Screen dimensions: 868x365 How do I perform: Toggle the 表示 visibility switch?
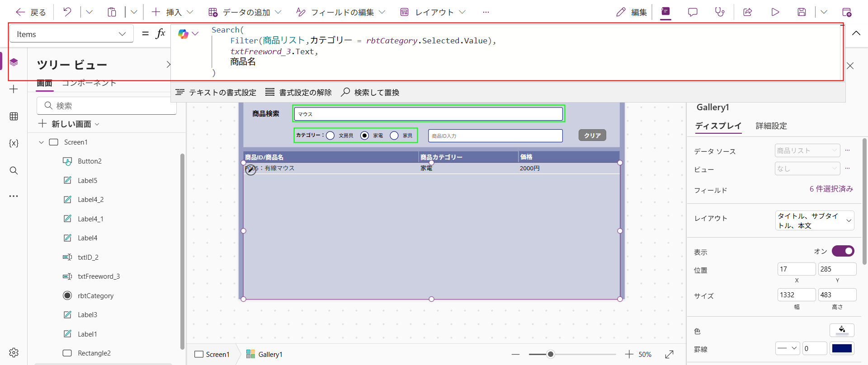(843, 251)
